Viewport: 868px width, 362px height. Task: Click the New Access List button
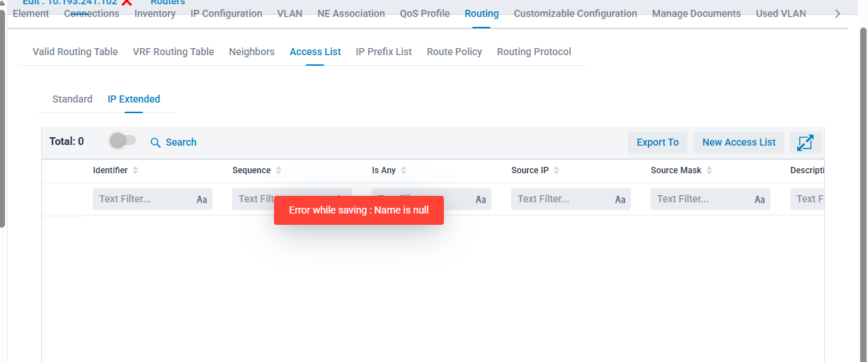738,142
